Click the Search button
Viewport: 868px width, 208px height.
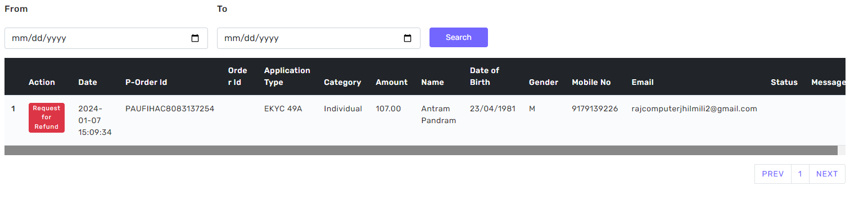[x=459, y=37]
